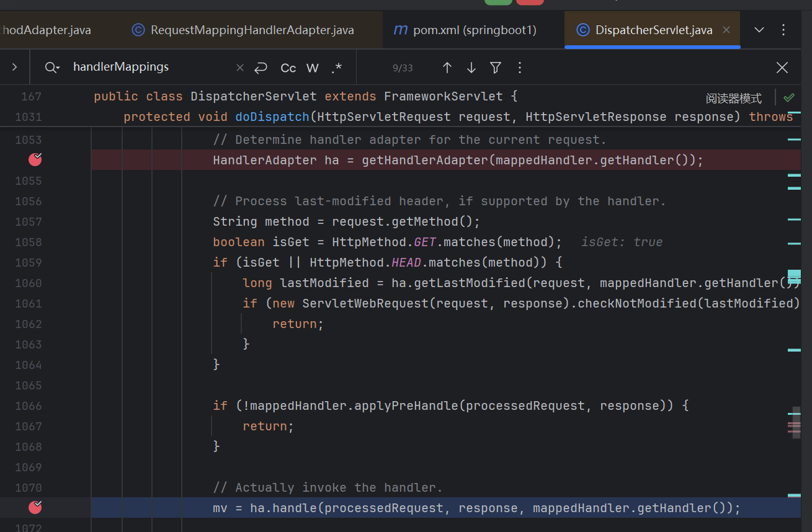This screenshot has height=532, width=812.
Task: Click the doDispatch method name
Action: click(272, 117)
